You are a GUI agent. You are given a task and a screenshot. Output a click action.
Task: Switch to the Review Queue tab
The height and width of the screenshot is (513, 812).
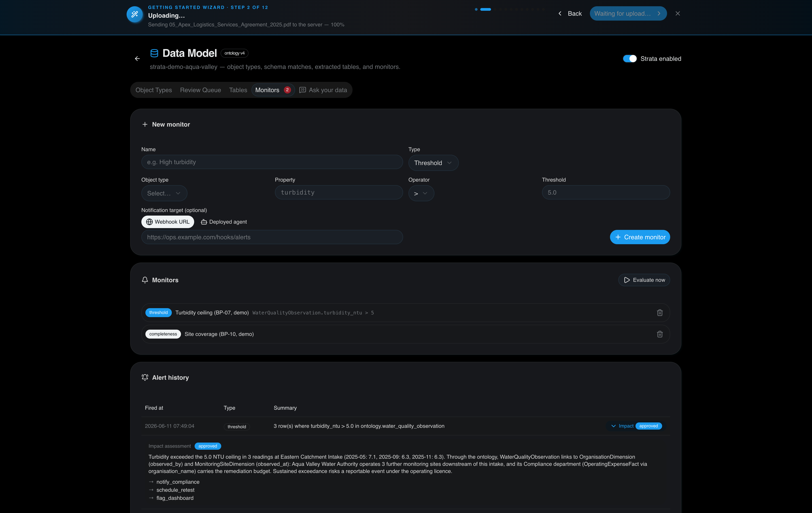pyautogui.click(x=200, y=90)
